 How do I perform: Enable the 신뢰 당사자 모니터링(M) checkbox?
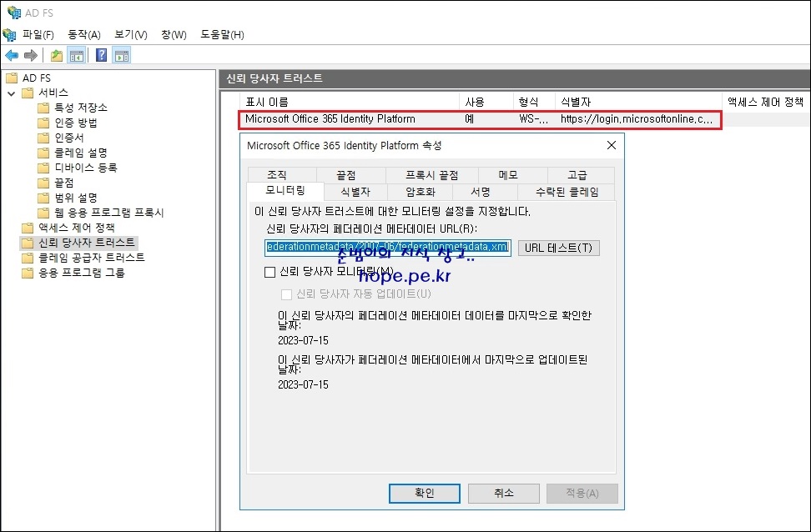[x=269, y=272]
